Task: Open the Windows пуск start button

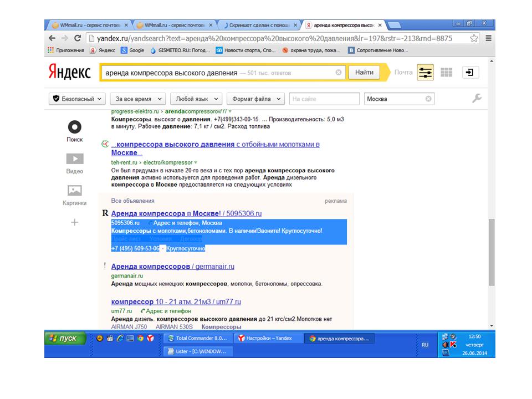Action: point(65,338)
